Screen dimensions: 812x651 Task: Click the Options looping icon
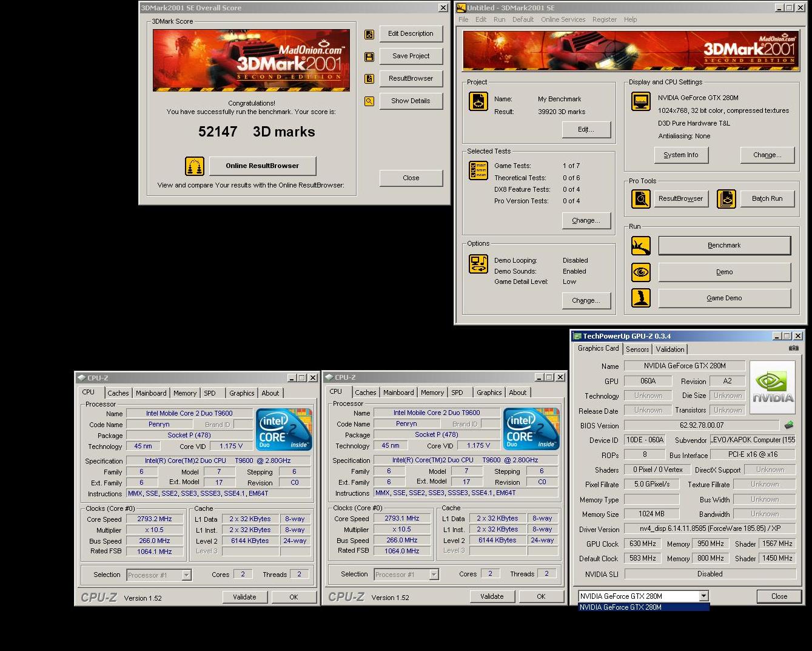pyautogui.click(x=478, y=264)
